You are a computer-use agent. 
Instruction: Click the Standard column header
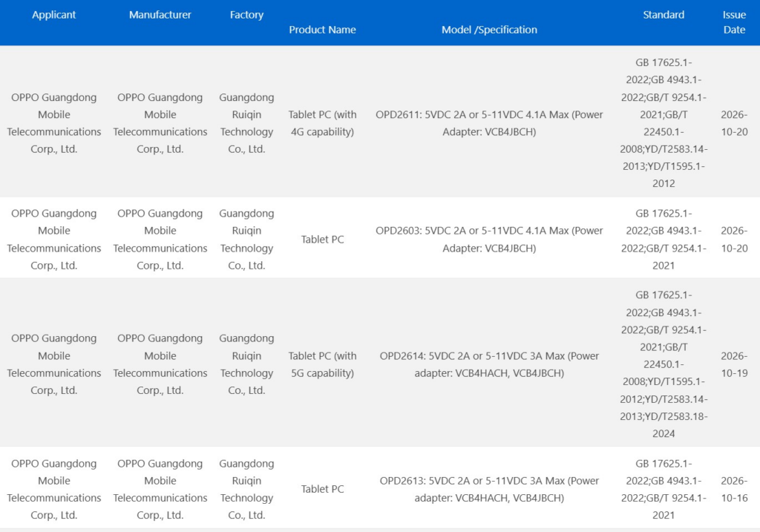(x=664, y=15)
